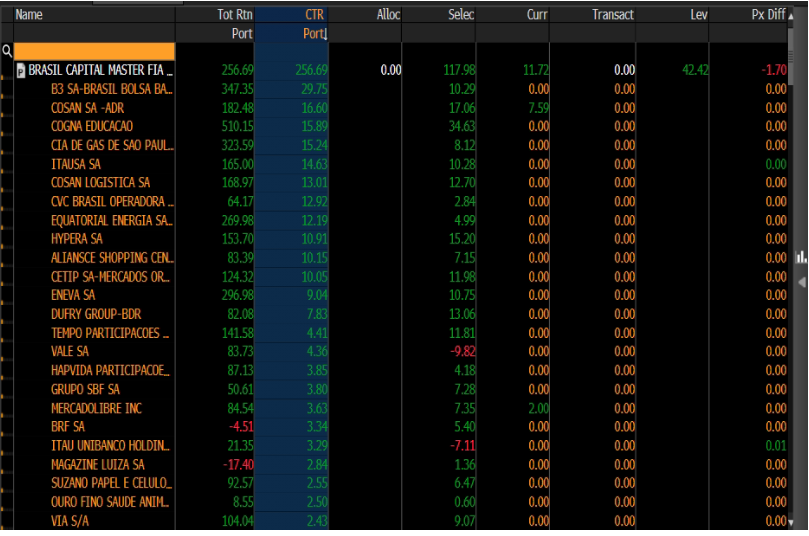Click the Transact column header
Image resolution: width=809 pixels, height=536 pixels.
[612, 14]
